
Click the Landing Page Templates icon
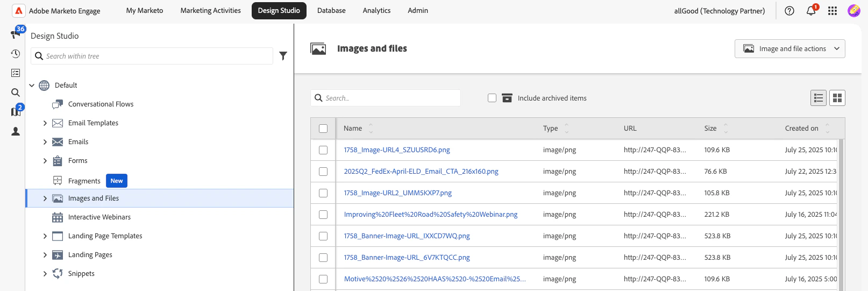58,236
